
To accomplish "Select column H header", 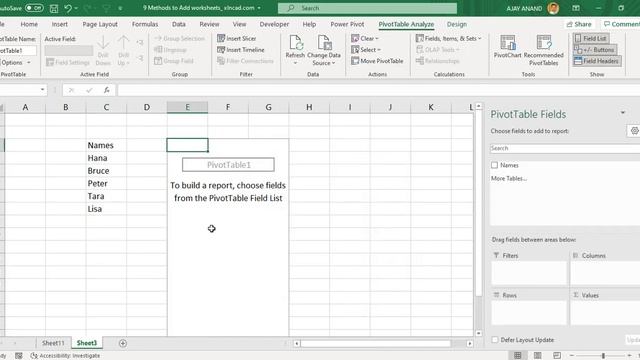I will pyautogui.click(x=309, y=107).
